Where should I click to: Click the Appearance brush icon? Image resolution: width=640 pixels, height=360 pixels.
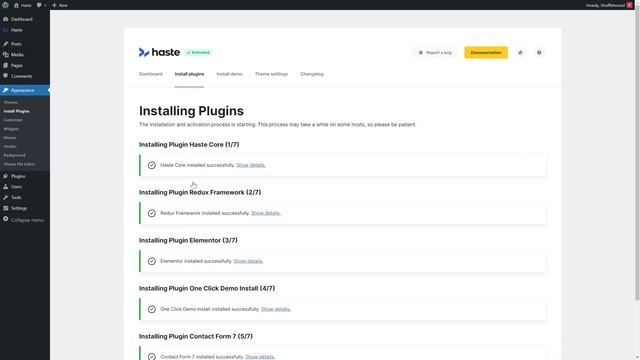(x=6, y=90)
